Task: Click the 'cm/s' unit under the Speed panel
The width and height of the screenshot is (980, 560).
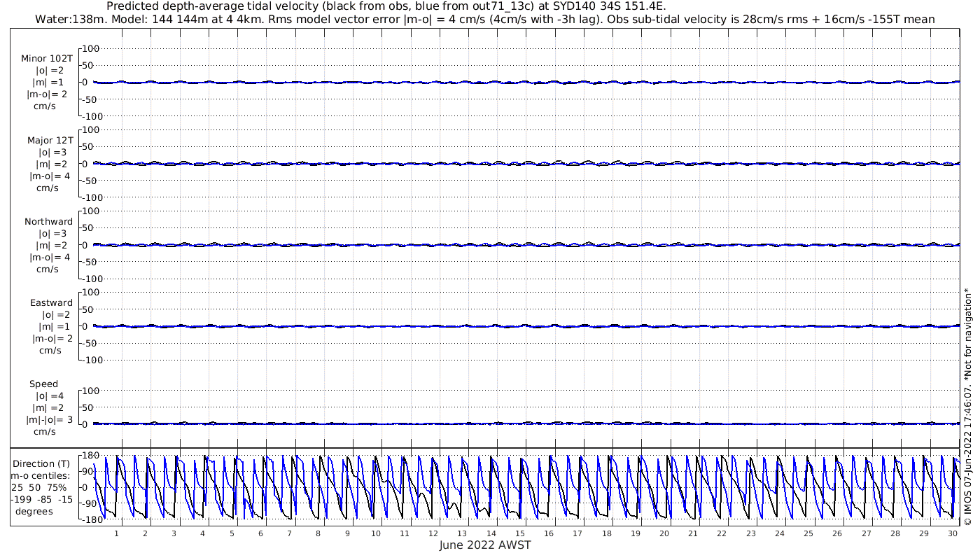Action: pos(44,432)
